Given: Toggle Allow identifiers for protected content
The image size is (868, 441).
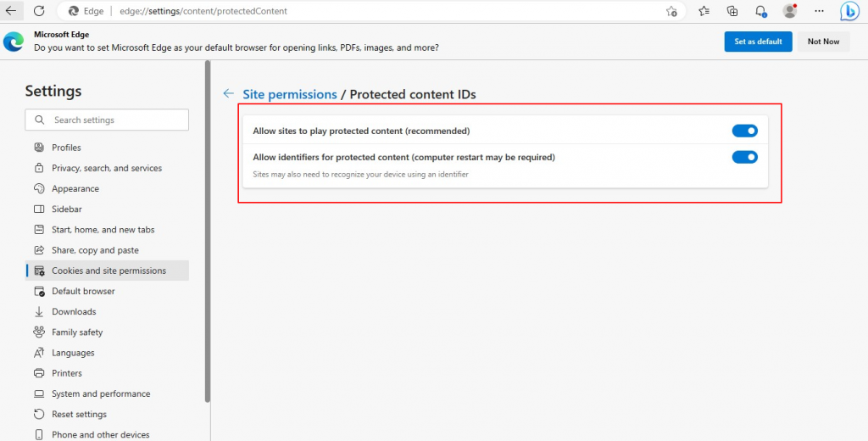Looking at the screenshot, I should click(x=744, y=157).
